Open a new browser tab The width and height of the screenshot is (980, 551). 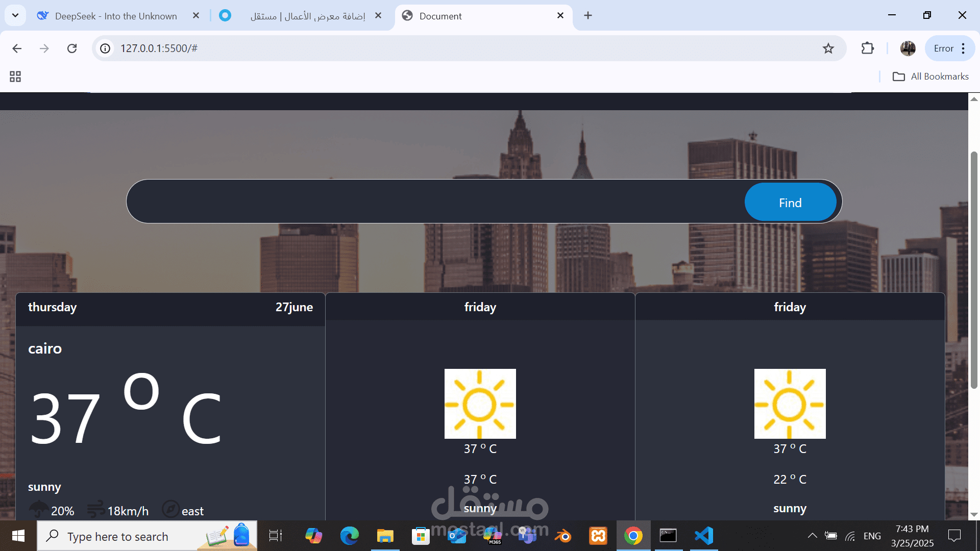(588, 16)
